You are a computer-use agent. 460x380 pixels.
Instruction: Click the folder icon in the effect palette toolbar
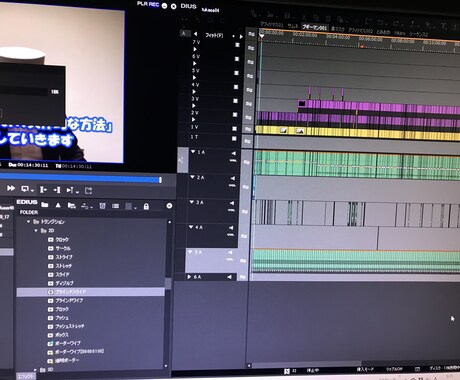pyautogui.click(x=45, y=205)
